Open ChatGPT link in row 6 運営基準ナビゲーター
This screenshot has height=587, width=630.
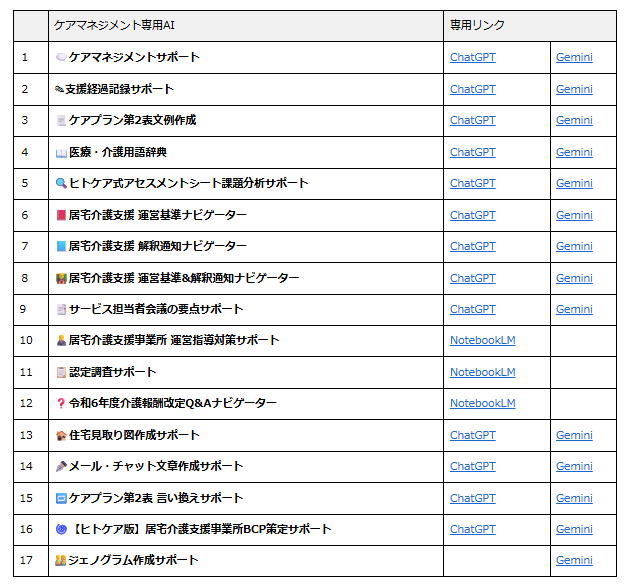point(472,215)
